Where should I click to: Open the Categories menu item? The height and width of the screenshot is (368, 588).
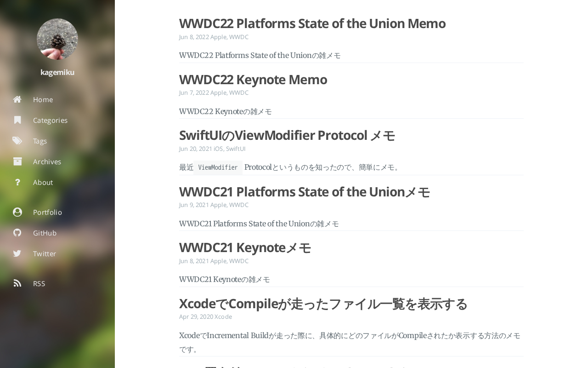tap(50, 120)
